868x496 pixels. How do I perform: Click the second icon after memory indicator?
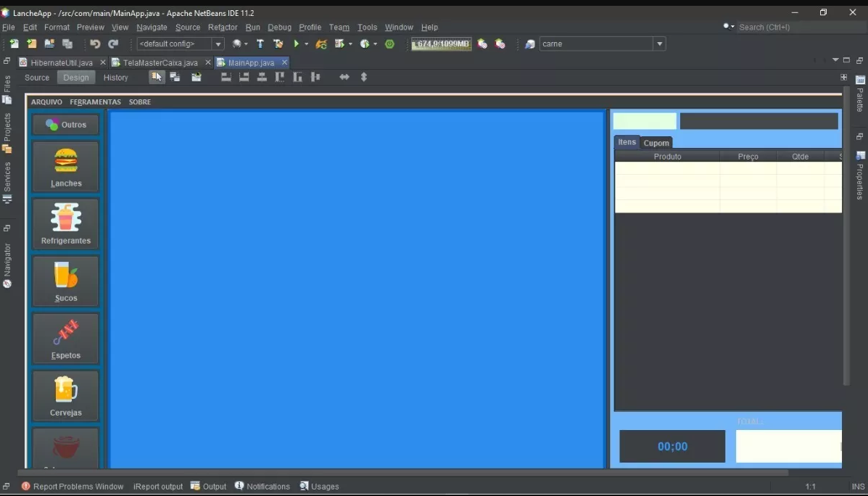pyautogui.click(x=500, y=44)
